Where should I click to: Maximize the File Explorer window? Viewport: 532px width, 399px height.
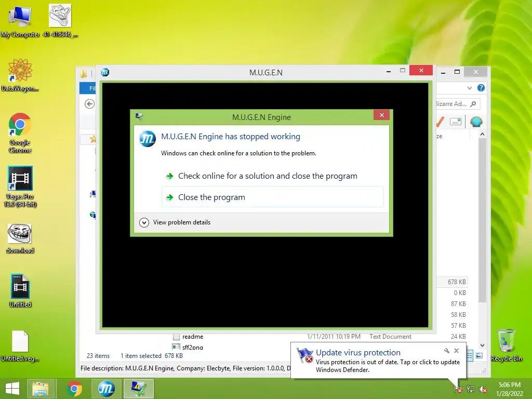pos(457,72)
